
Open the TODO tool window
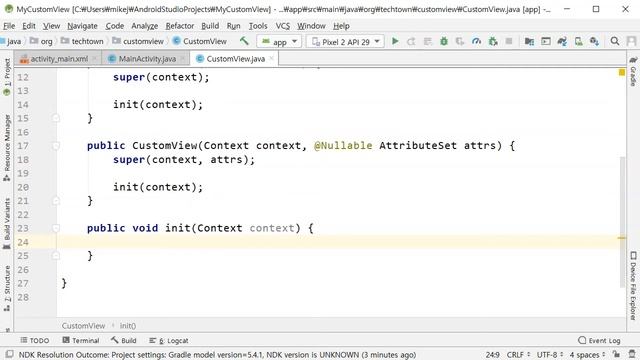pos(35,340)
